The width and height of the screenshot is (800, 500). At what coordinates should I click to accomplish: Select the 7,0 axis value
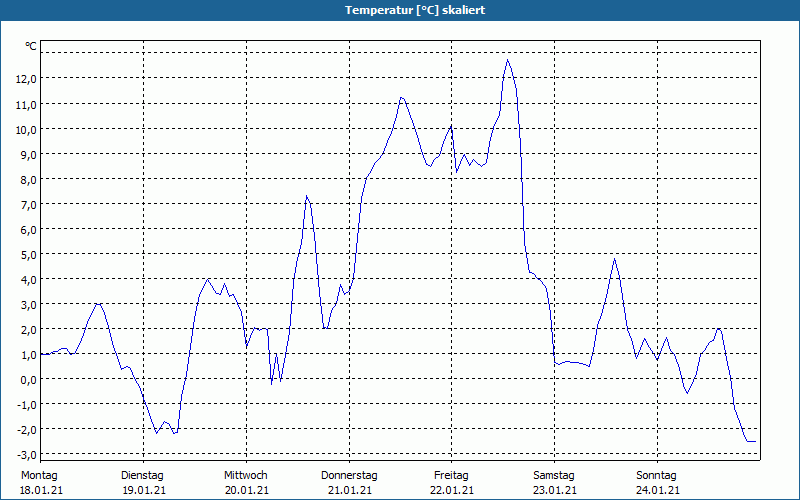[28, 204]
